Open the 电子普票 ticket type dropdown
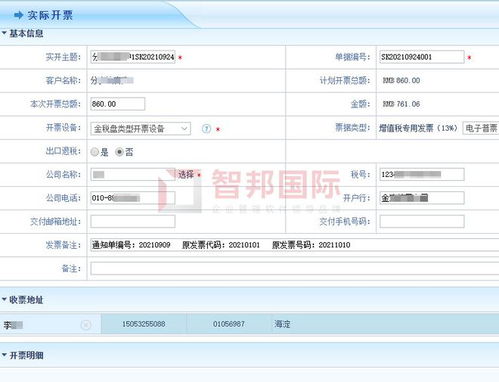499x382 pixels. (x=481, y=128)
